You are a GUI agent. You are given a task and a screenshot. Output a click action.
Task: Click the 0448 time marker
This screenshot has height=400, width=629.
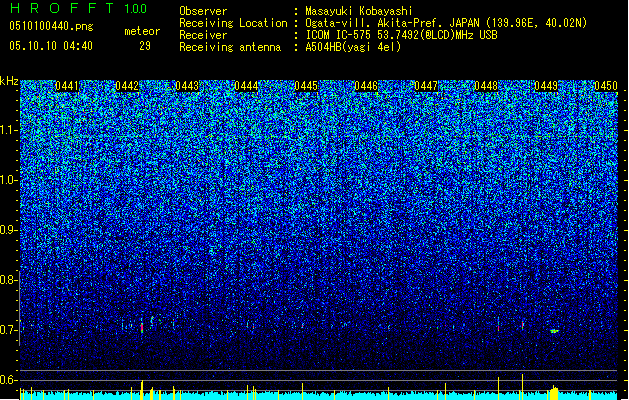tap(486, 86)
